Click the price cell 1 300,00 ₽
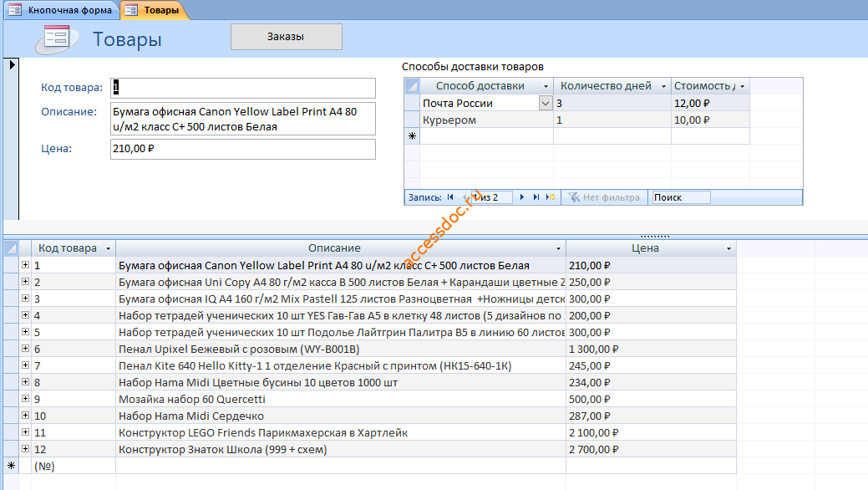 [651, 350]
